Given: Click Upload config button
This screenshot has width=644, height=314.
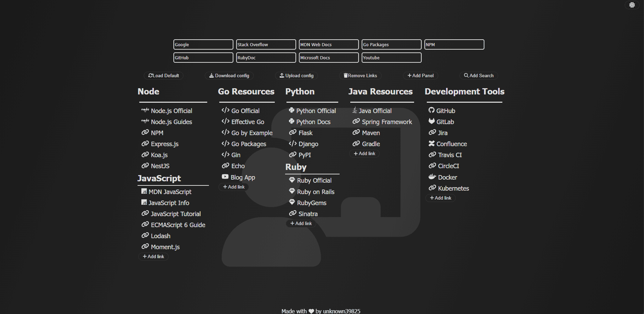Looking at the screenshot, I should point(296,75).
